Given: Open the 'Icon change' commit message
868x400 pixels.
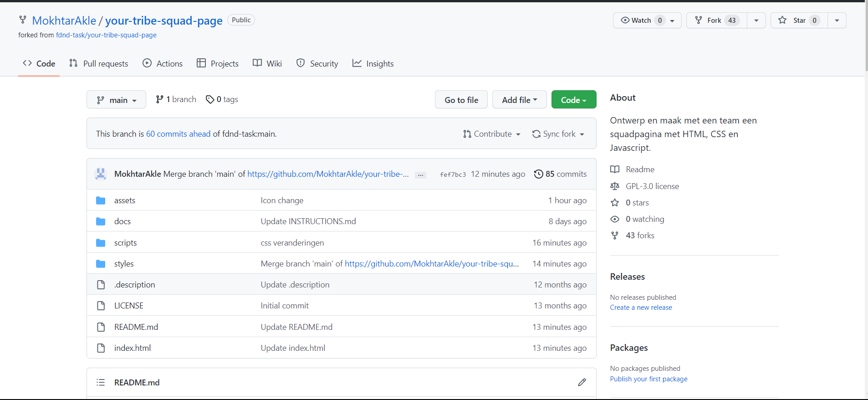Looking at the screenshot, I should (282, 200).
